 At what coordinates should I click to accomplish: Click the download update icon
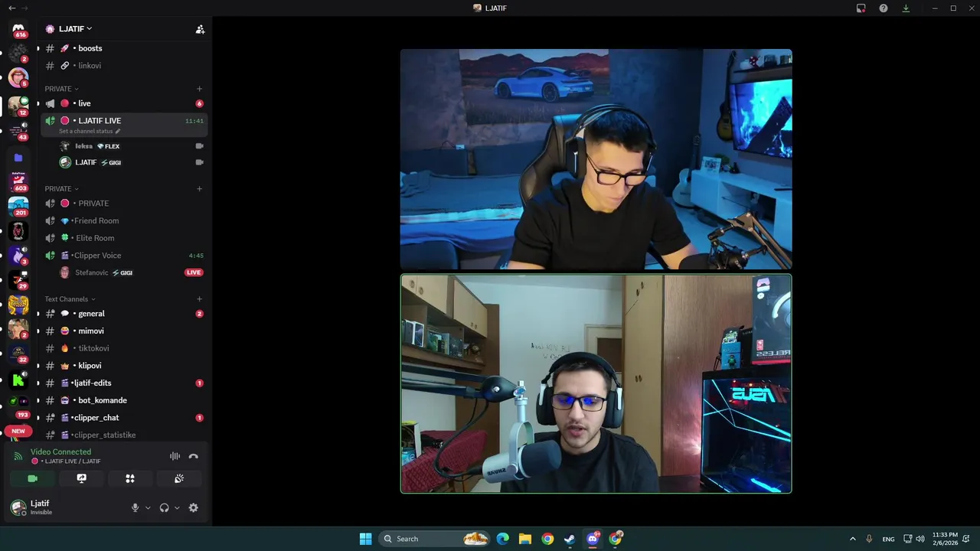click(906, 8)
